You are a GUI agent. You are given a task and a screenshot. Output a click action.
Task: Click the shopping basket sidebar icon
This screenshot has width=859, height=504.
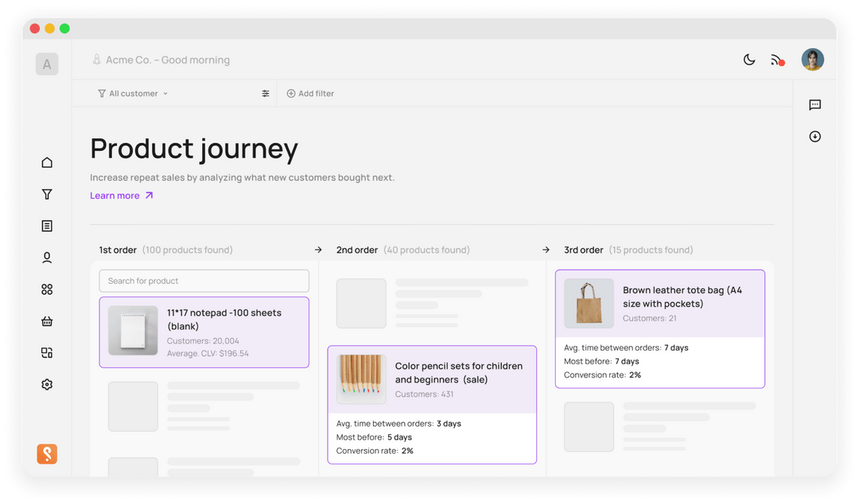[x=47, y=321]
